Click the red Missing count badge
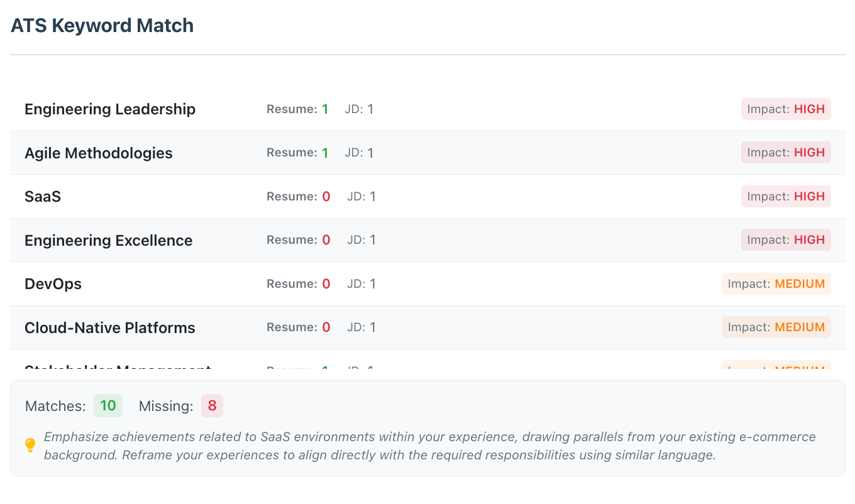This screenshot has width=855, height=504. click(x=212, y=406)
